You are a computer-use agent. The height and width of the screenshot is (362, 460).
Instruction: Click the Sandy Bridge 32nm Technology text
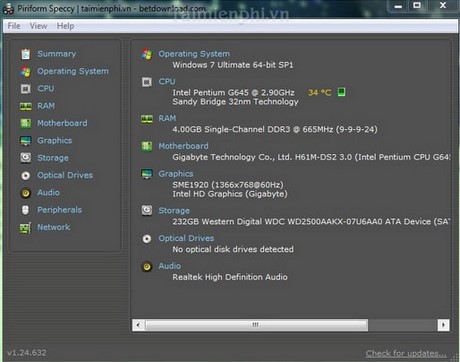pyautogui.click(x=235, y=102)
